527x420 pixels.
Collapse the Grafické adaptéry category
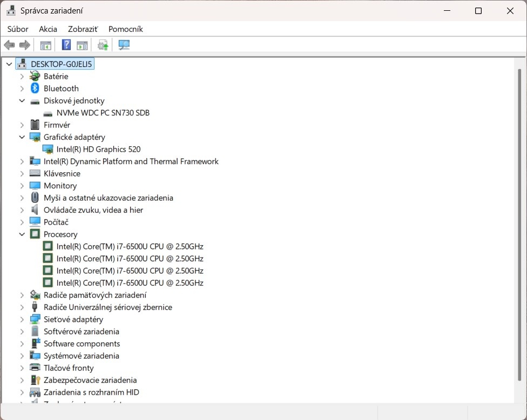pyautogui.click(x=22, y=137)
